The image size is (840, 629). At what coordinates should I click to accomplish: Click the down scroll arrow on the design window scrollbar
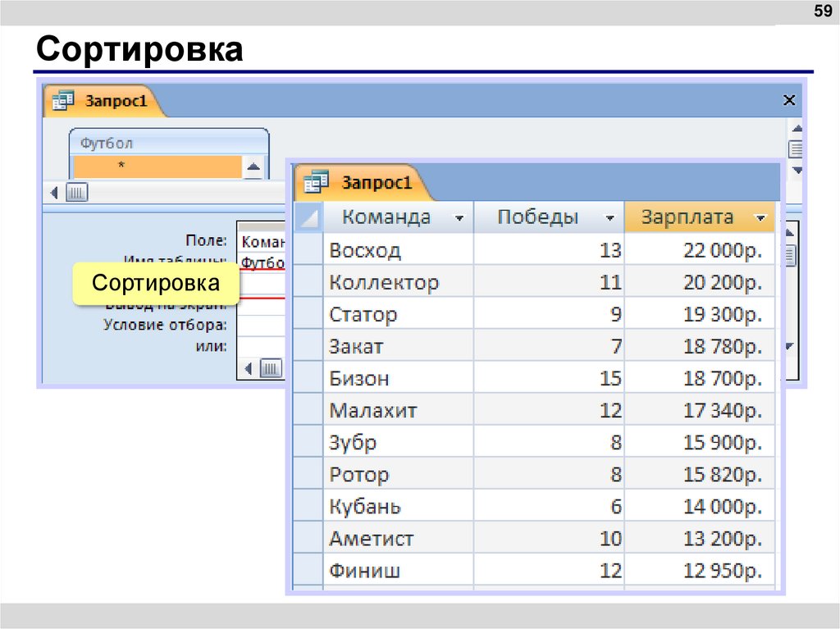[796, 170]
